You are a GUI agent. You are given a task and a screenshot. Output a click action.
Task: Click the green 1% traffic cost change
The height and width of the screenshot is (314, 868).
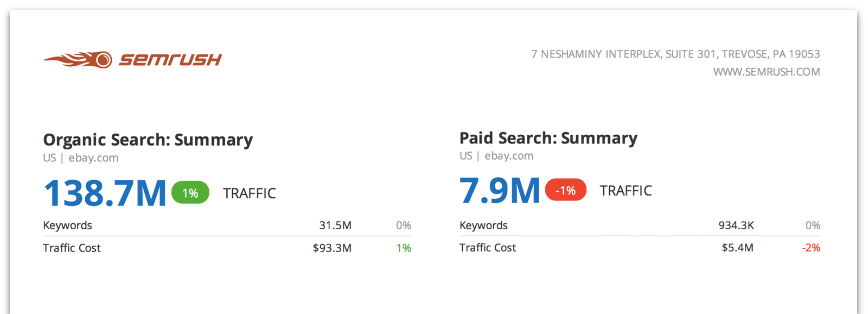[x=404, y=248]
